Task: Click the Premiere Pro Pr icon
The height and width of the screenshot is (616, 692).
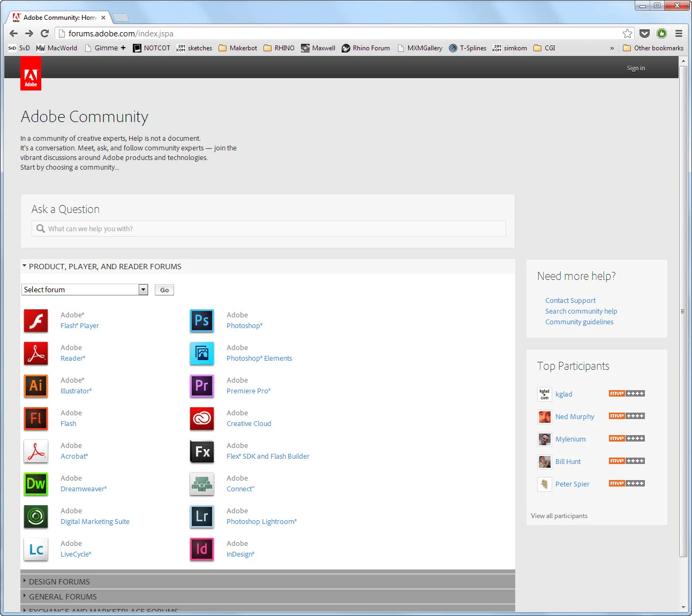Action: tap(202, 386)
